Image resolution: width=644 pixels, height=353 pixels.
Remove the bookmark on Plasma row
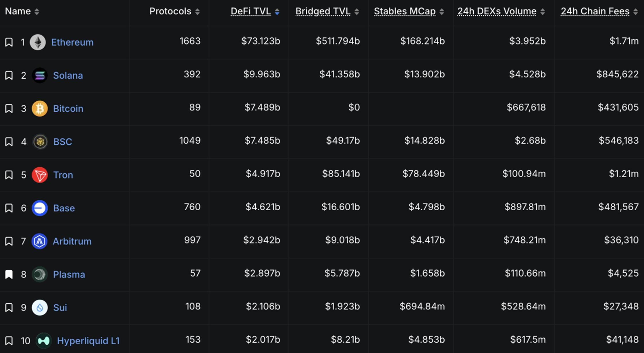[9, 274]
